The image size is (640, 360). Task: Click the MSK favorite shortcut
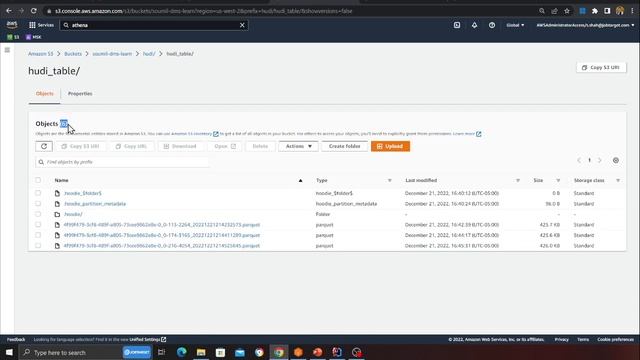tap(33, 37)
